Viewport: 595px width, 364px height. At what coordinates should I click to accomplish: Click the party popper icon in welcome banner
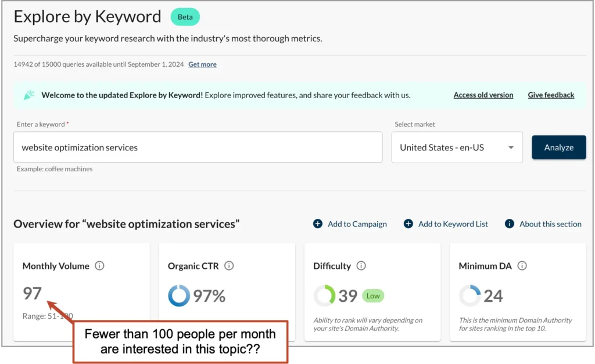29,94
